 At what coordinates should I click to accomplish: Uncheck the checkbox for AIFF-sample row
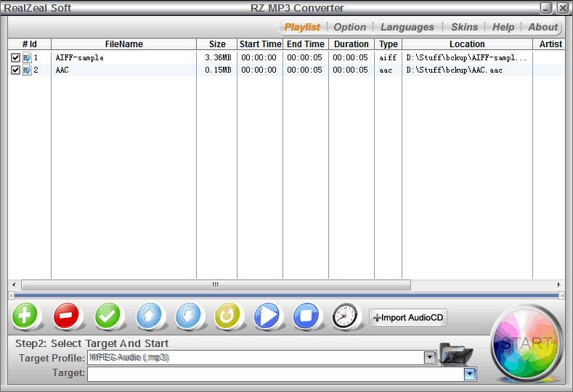tap(15, 58)
